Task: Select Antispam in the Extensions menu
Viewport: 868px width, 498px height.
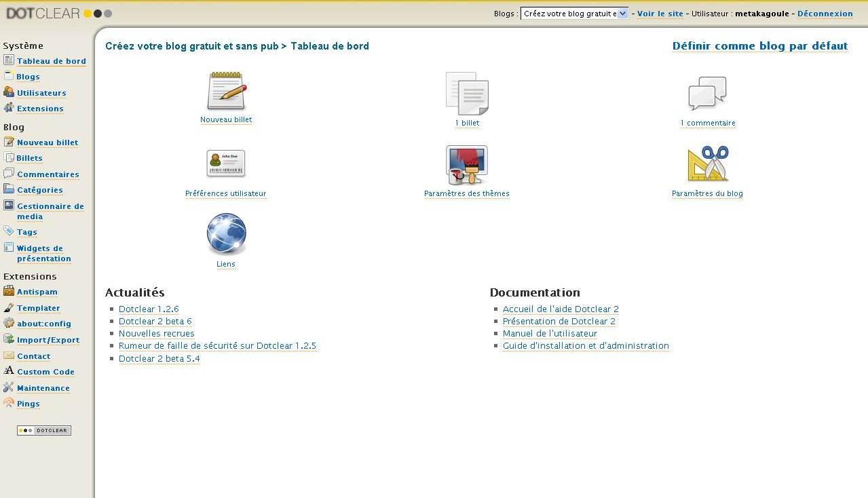Action: [37, 292]
